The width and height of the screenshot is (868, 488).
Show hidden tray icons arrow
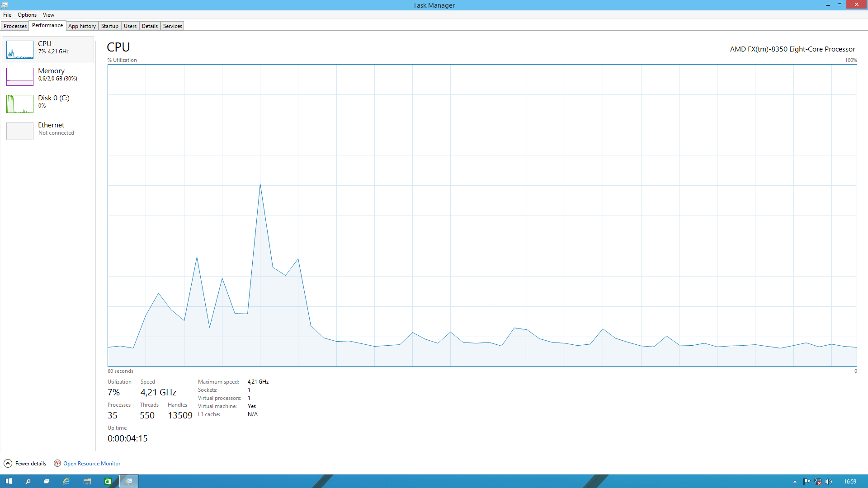click(795, 482)
